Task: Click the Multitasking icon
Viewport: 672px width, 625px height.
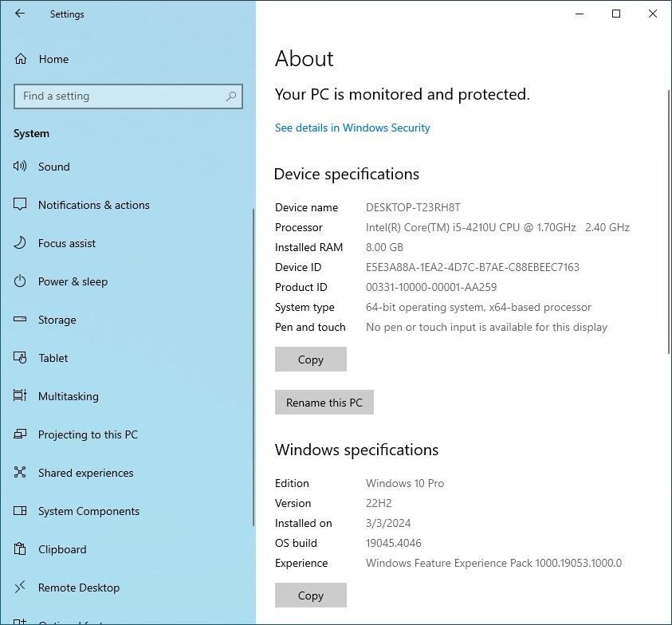Action: click(20, 395)
